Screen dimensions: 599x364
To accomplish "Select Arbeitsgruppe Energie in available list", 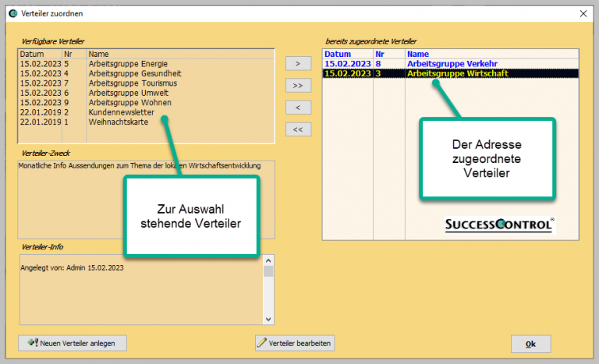I will (127, 64).
